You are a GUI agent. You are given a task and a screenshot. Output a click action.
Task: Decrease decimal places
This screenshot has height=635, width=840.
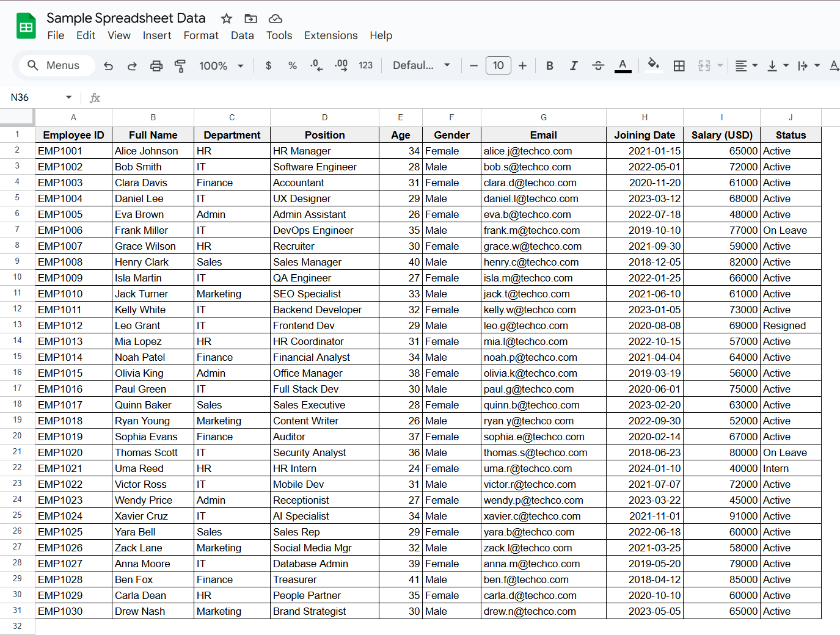316,65
